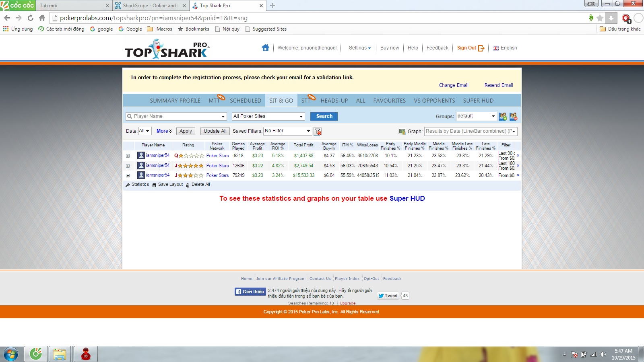Image resolution: width=644 pixels, height=362 pixels.
Task: Remove the 12606 games row
Action: tap(518, 165)
